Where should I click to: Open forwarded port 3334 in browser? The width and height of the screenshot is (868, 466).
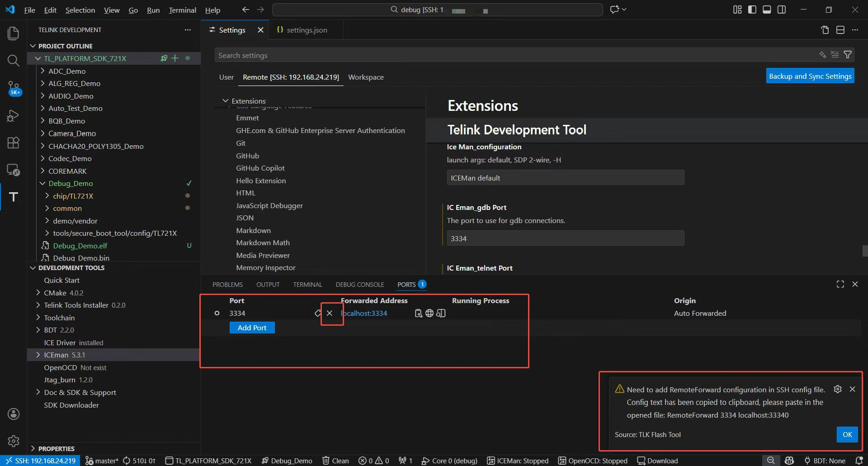(429, 313)
